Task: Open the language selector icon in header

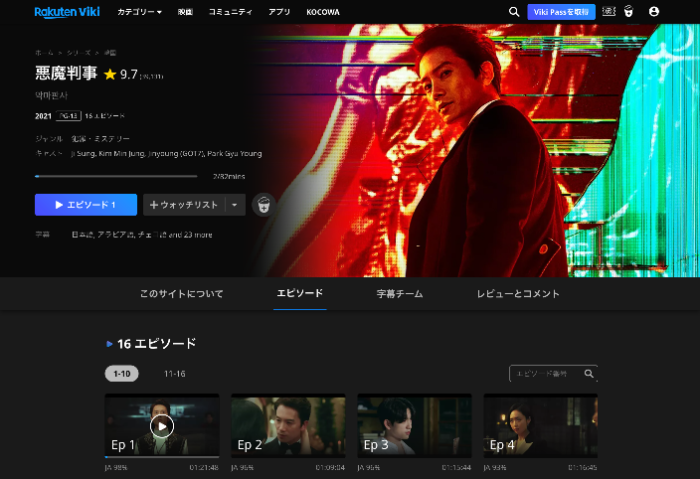Action: [x=608, y=12]
